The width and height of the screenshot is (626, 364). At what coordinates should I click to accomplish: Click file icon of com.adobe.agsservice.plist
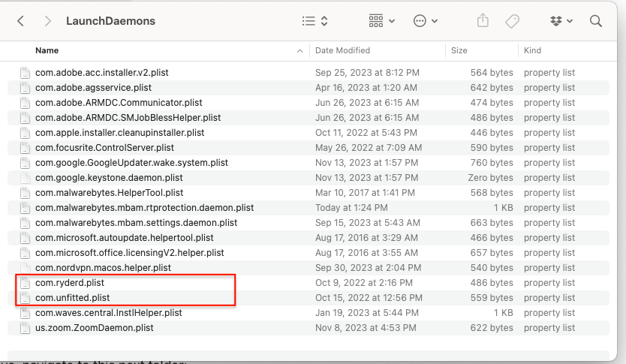[26, 88]
